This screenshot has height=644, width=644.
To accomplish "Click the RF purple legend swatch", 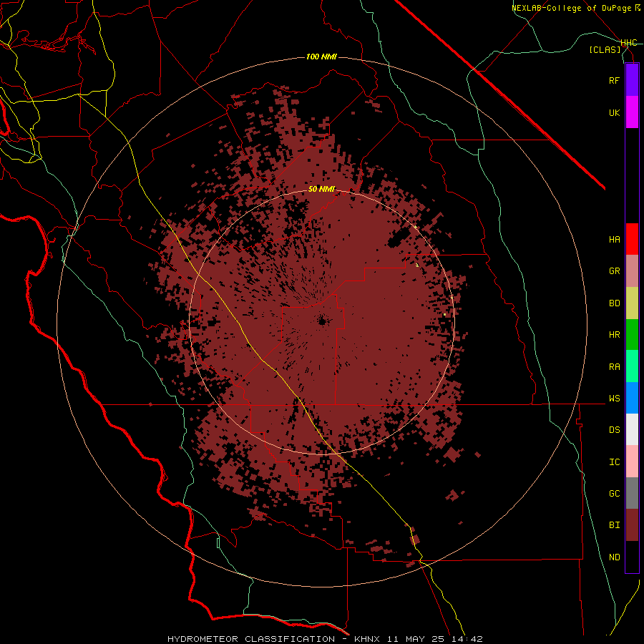I will [632, 80].
